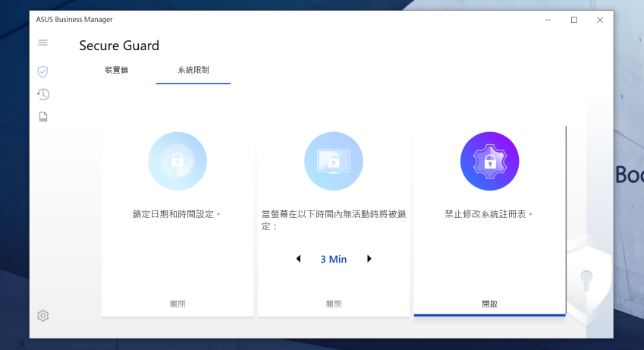Click the Secure Guard heading
This screenshot has height=350, width=644.
click(119, 46)
